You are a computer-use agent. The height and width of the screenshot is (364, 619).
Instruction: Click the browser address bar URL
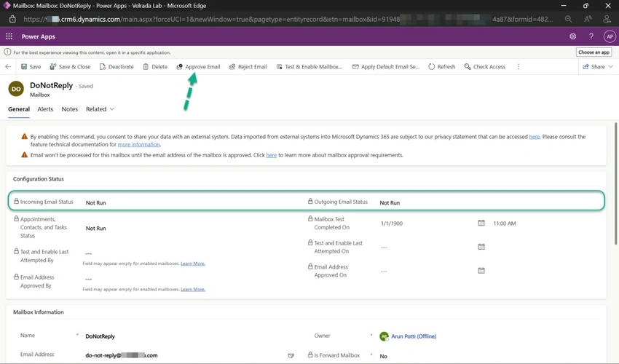(x=288, y=19)
